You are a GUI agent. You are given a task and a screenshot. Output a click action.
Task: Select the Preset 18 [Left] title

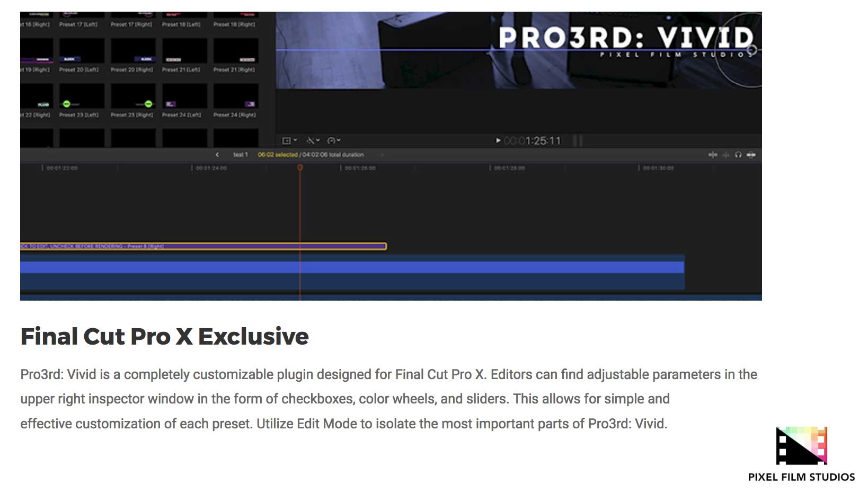coord(181,24)
